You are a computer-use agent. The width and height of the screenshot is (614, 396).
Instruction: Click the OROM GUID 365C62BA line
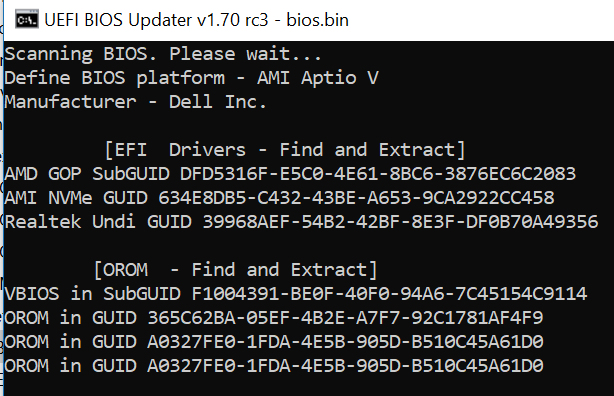click(x=274, y=318)
